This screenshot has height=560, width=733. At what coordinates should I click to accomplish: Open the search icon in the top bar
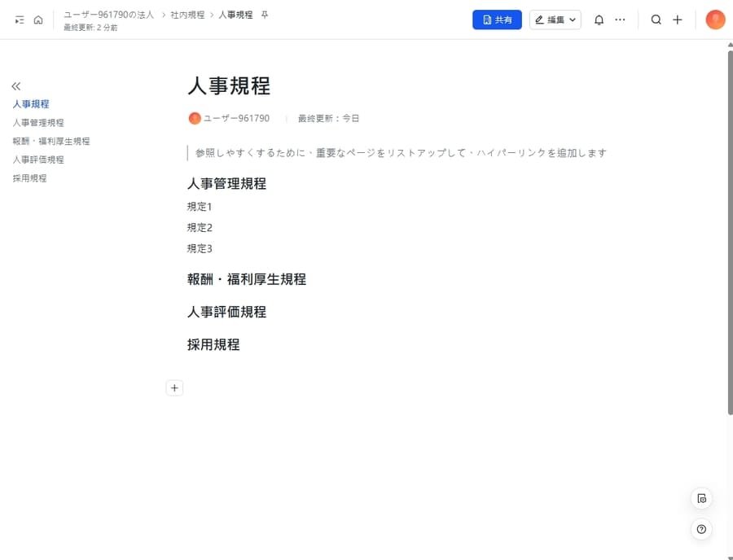pyautogui.click(x=656, y=19)
